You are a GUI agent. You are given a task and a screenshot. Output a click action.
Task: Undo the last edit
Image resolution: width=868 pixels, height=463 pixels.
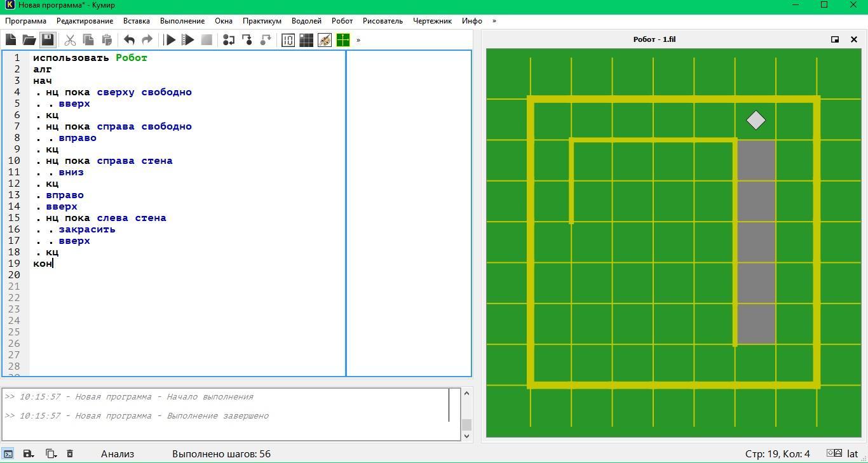[x=129, y=40]
